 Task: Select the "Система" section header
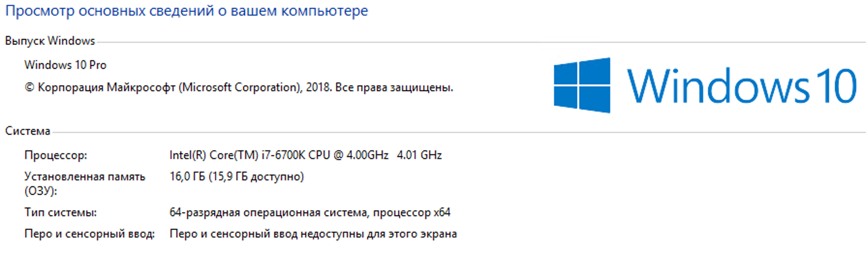28,131
